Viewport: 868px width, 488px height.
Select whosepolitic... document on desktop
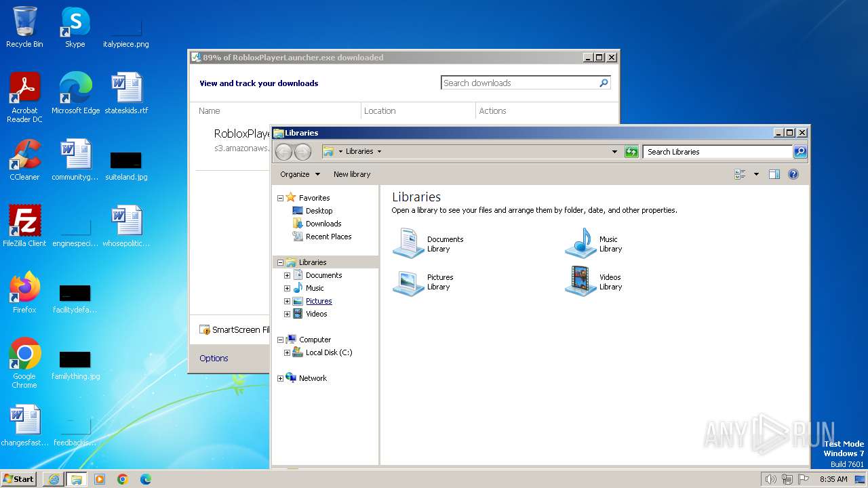pos(126,226)
